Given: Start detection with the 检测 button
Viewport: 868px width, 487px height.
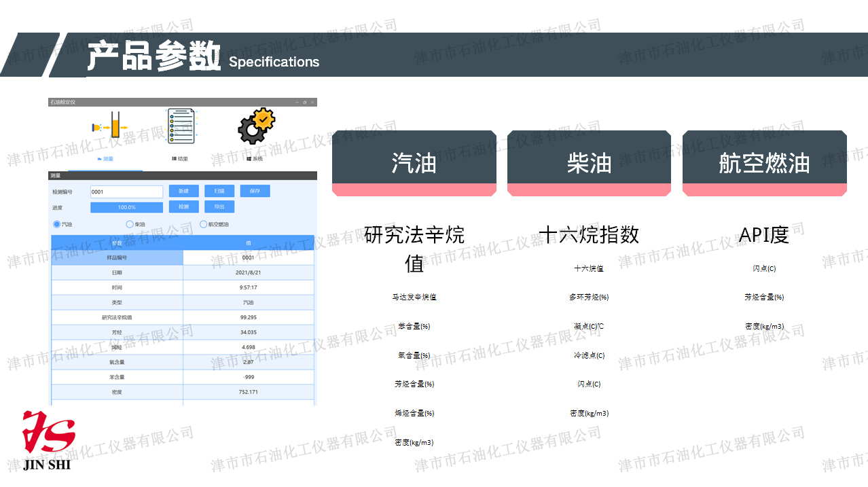Looking at the screenshot, I should coord(183,207).
